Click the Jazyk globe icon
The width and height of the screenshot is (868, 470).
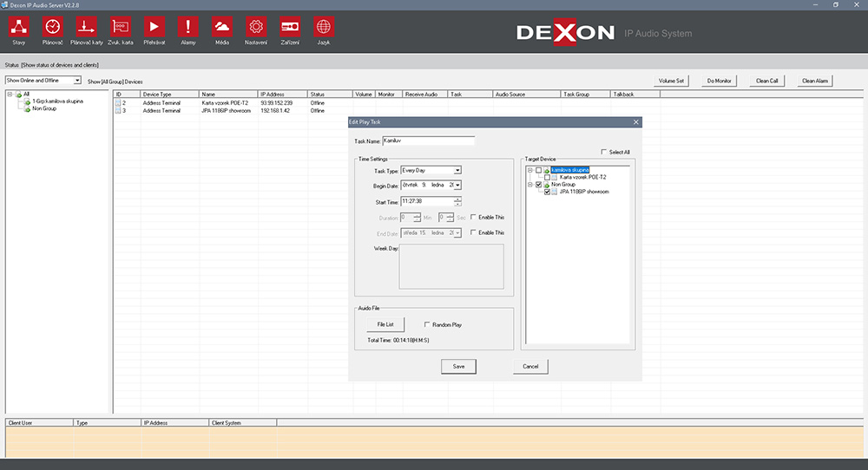(323, 27)
